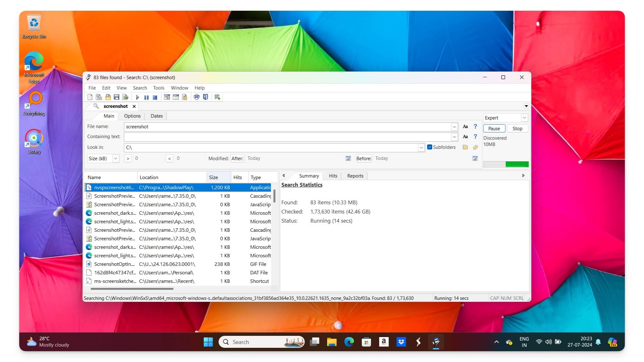The height and width of the screenshot is (362, 644).
Task: Expand the Look in path dropdown
Action: [x=421, y=147]
